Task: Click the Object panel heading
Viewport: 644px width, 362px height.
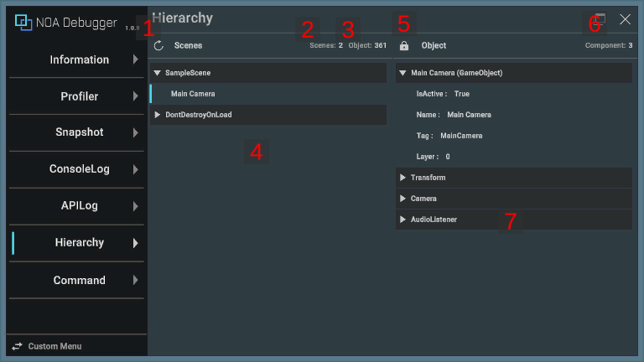Action: [x=434, y=45]
